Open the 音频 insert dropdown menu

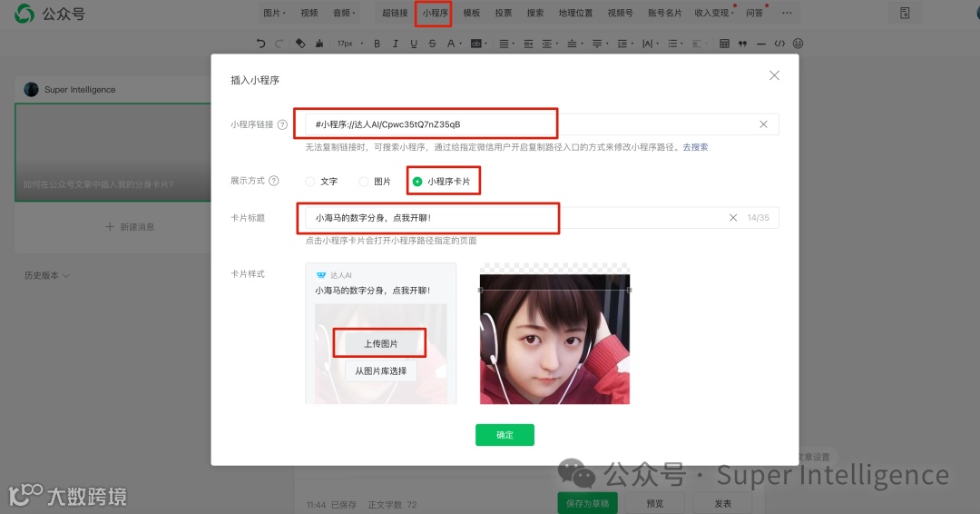(x=344, y=13)
